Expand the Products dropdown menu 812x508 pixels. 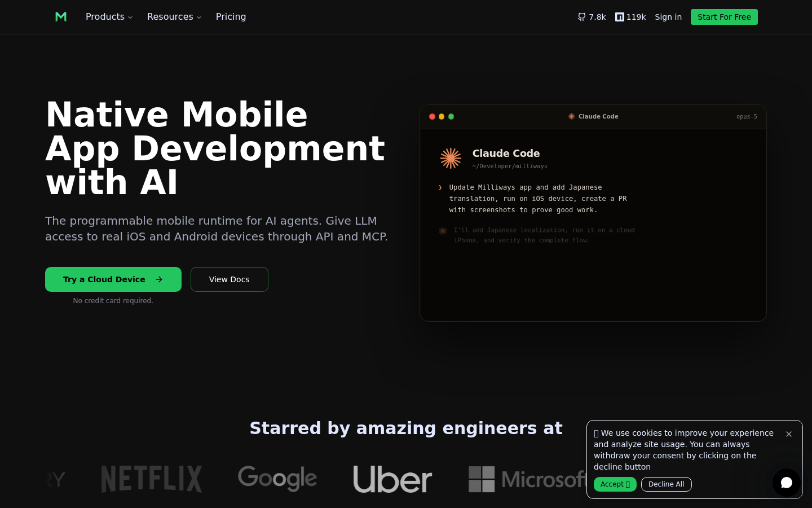pos(109,17)
